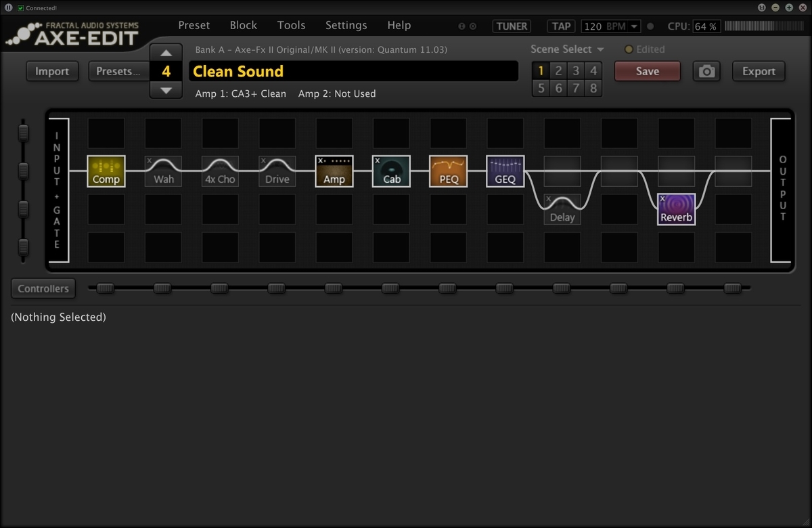Click the tempo LED dot after BPM
This screenshot has height=528, width=812.
(x=650, y=26)
